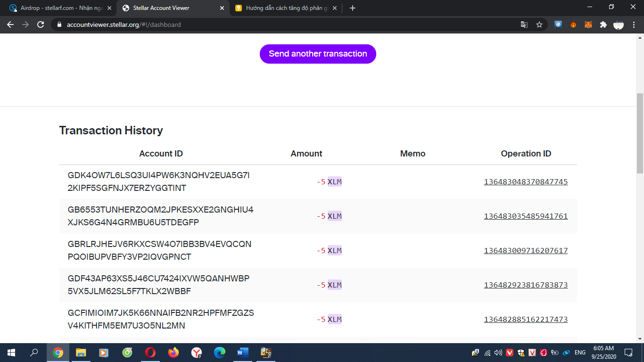
Task: Toggle the volume speaker tray icon
Action: (498, 353)
